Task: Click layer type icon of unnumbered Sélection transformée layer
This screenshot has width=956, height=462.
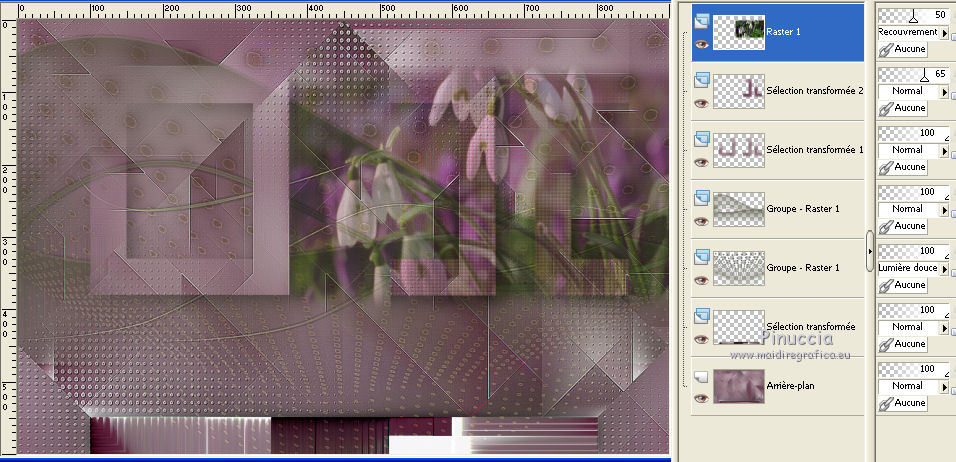Action: pyautogui.click(x=702, y=318)
